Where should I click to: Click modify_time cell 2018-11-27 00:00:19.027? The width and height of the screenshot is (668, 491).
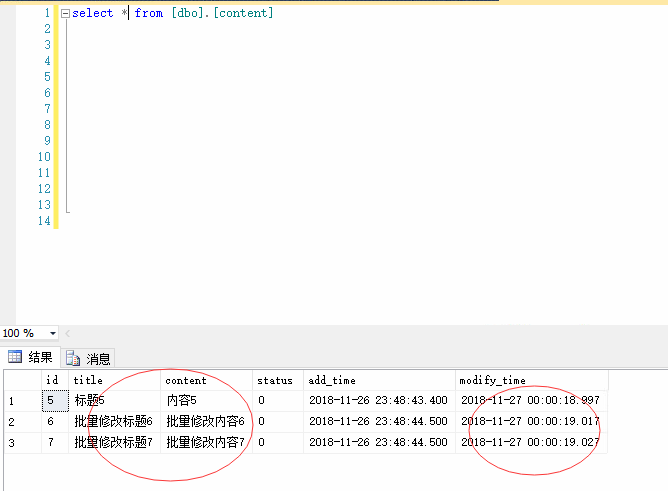click(x=532, y=442)
